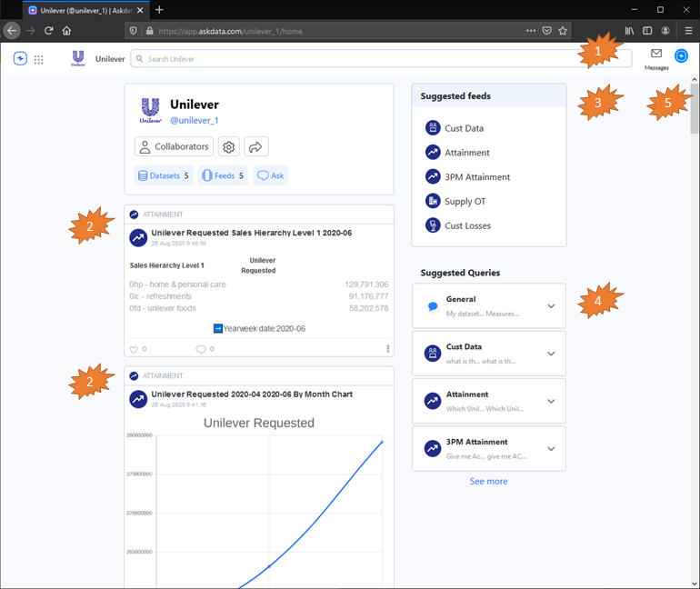
Task: Open the @unilever_1 handle link
Action: click(x=195, y=121)
